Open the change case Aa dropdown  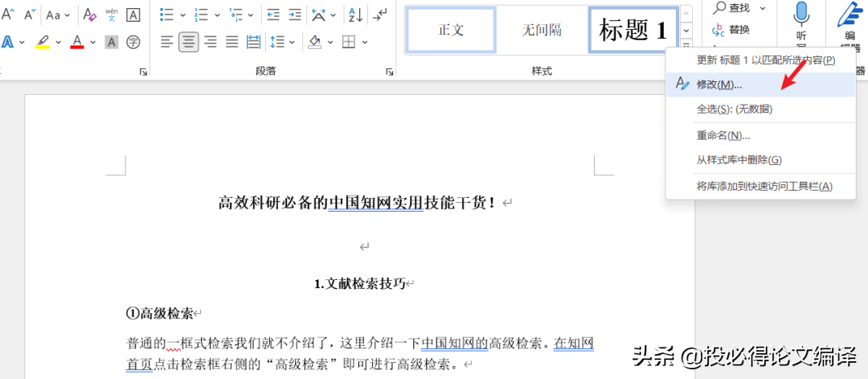(58, 15)
